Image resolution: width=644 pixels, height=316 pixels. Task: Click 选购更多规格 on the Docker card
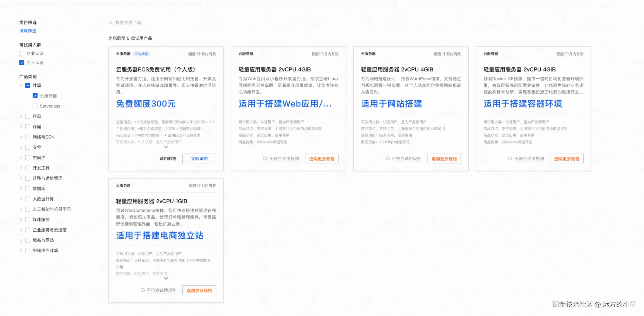pos(567,159)
